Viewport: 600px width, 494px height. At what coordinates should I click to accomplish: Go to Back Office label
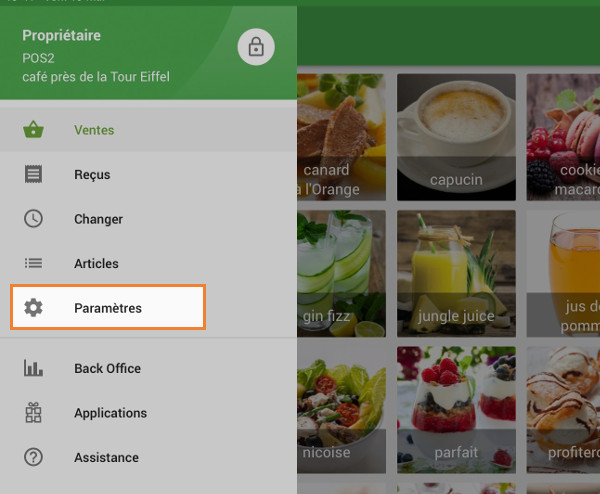[x=108, y=368]
